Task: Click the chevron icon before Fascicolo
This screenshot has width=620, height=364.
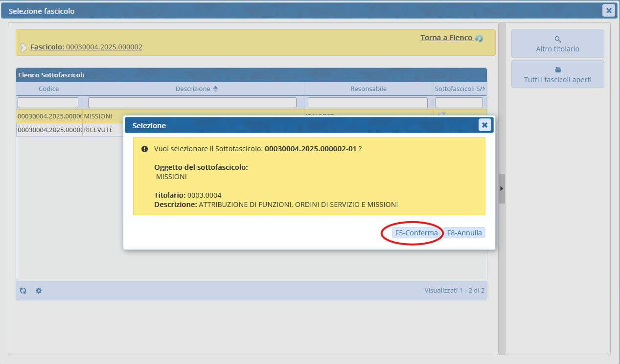Action: [23, 47]
